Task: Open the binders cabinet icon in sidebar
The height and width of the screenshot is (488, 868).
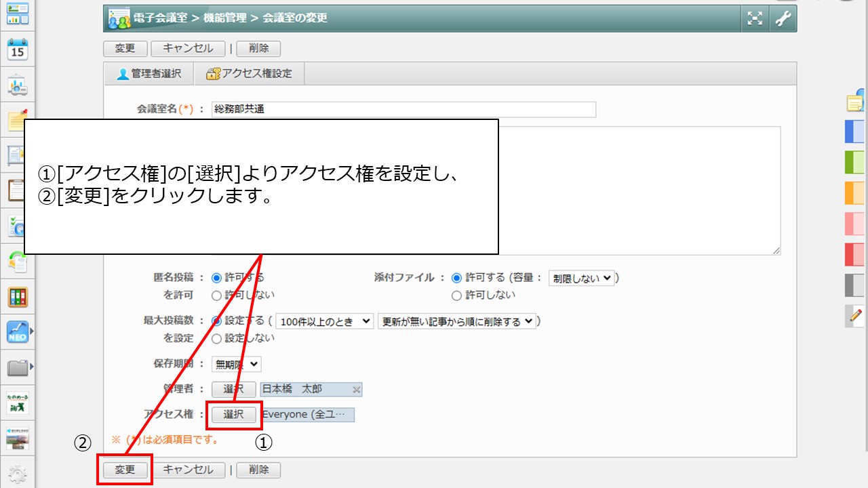Action: pyautogui.click(x=17, y=296)
